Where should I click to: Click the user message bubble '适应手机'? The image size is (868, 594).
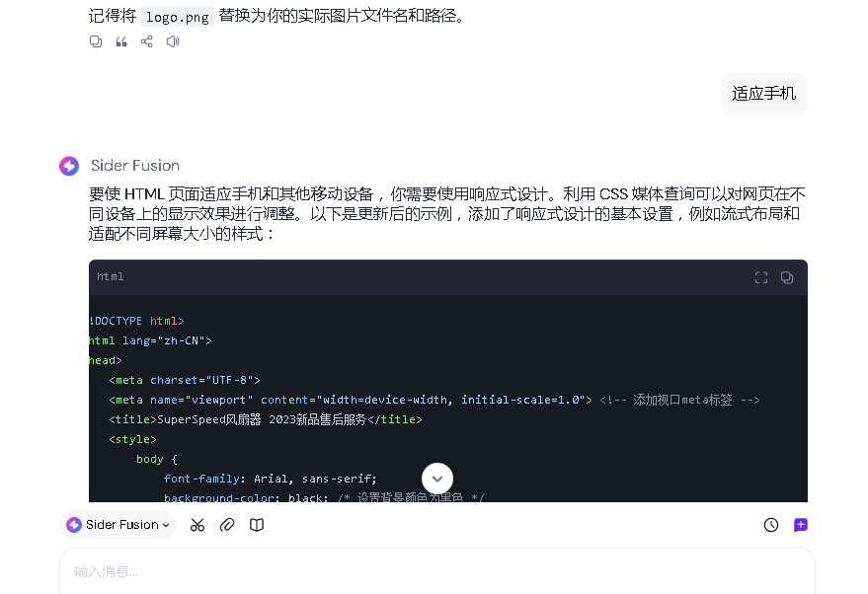pyautogui.click(x=764, y=94)
